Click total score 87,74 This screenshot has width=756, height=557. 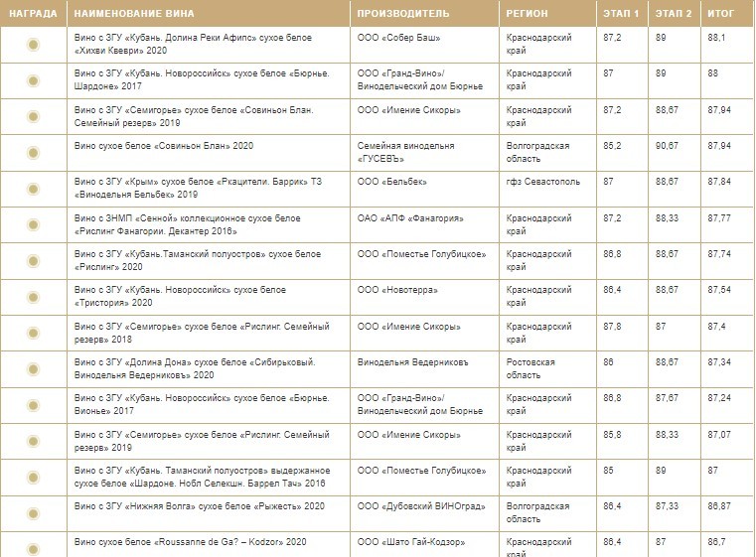click(x=719, y=254)
